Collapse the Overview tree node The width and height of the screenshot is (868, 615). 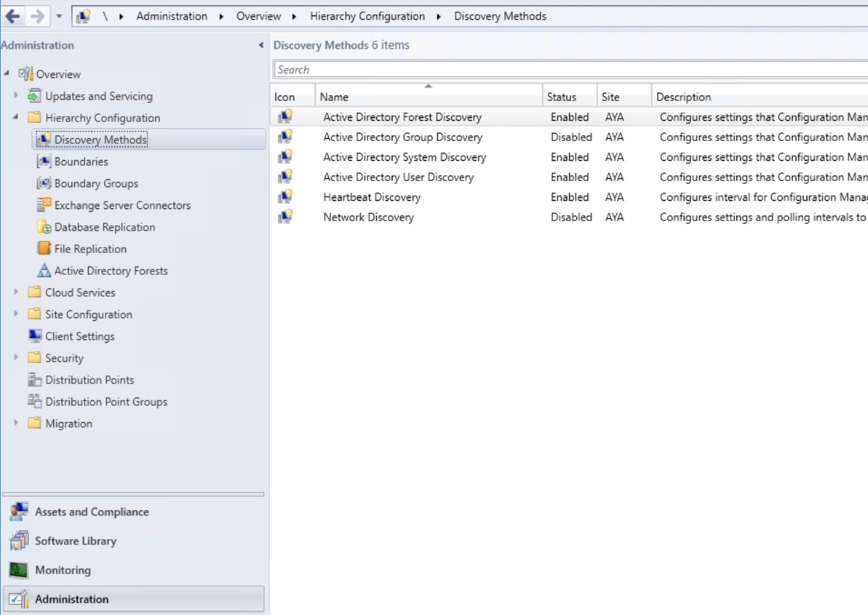pos(7,73)
